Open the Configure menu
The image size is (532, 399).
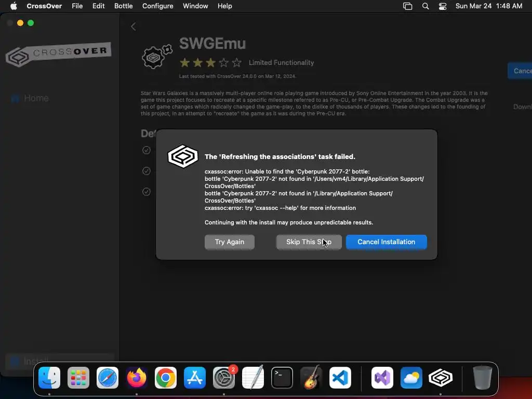click(158, 6)
